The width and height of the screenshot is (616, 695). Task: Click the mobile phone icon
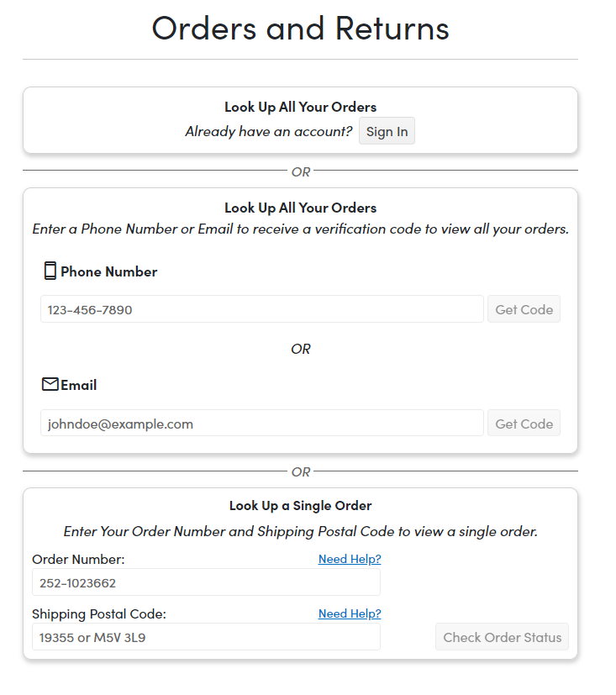[50, 271]
